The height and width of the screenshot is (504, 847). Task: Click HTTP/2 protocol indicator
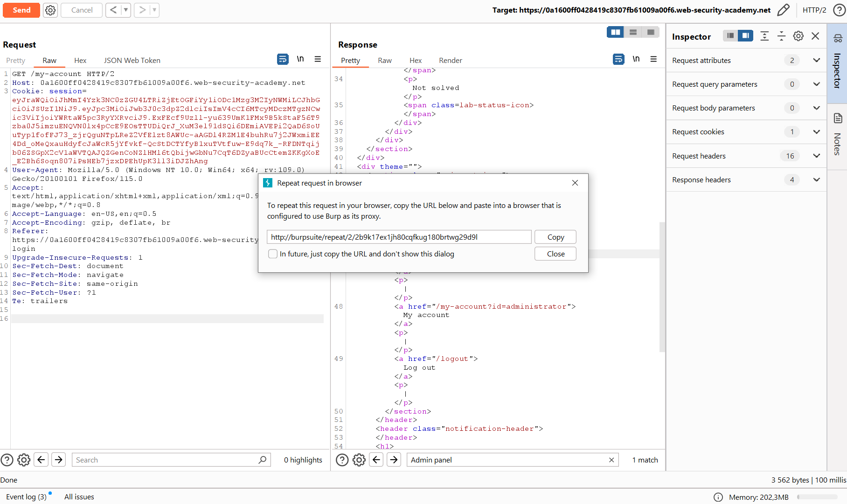814,10
